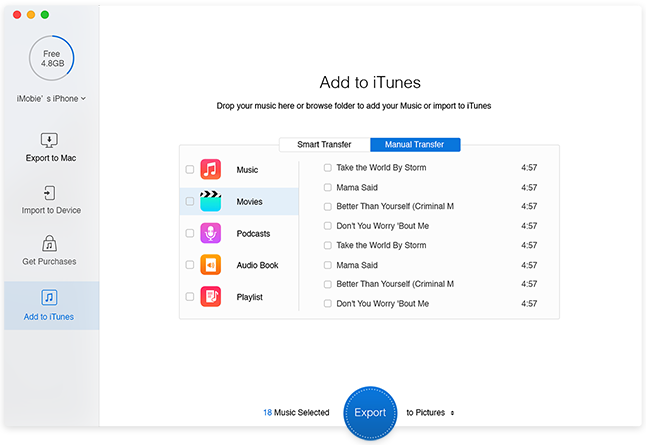The width and height of the screenshot is (646, 445).
Task: Click the second Don't You Worry 'Bout Me title
Action: [382, 304]
